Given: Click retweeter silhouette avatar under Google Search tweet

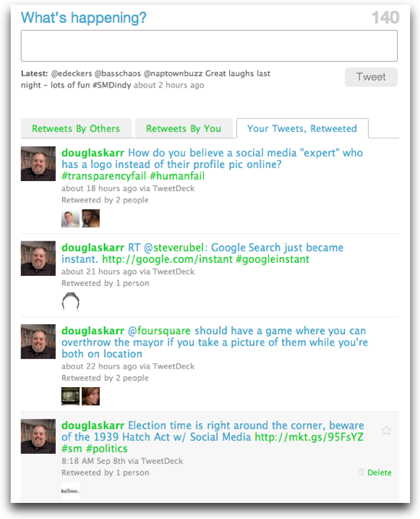Looking at the screenshot, I should tap(71, 301).
